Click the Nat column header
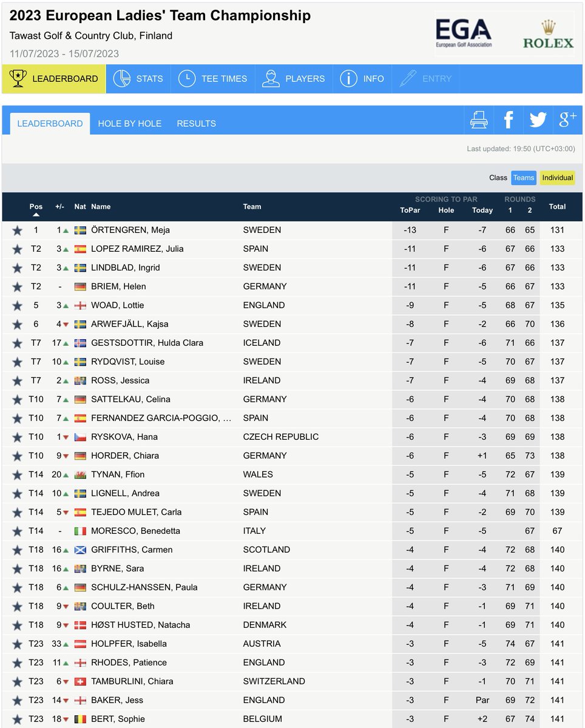This screenshot has width=585, height=728. tap(80, 207)
